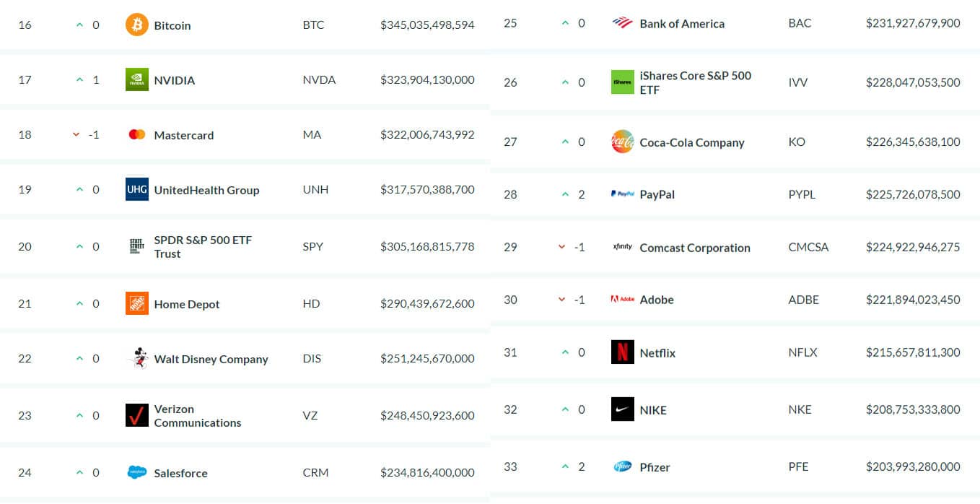This screenshot has height=504, width=980.
Task: Click the red down arrow in the Mastercard row
Action: (76, 134)
